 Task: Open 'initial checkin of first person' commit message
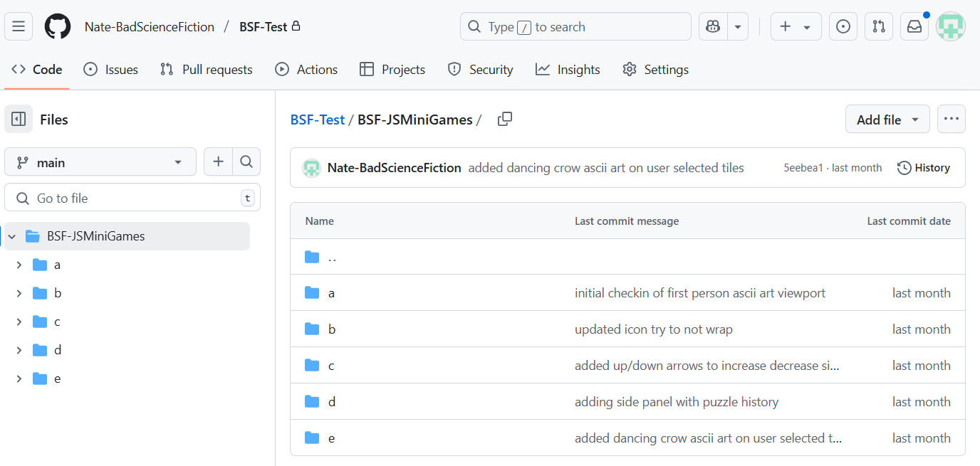pyautogui.click(x=700, y=293)
